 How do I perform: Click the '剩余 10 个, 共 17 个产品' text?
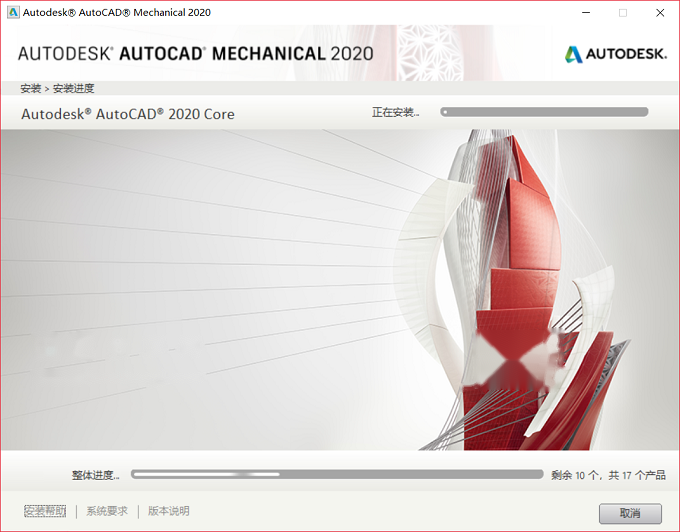pyautogui.click(x=608, y=475)
